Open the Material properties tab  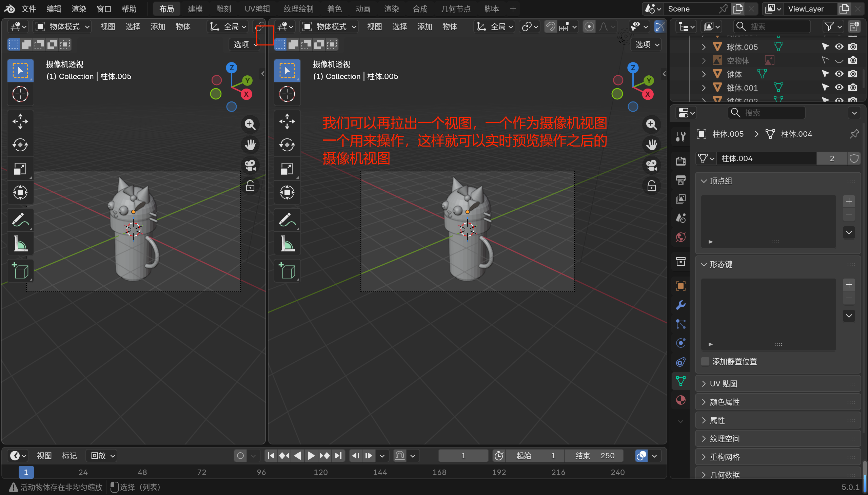(x=680, y=400)
